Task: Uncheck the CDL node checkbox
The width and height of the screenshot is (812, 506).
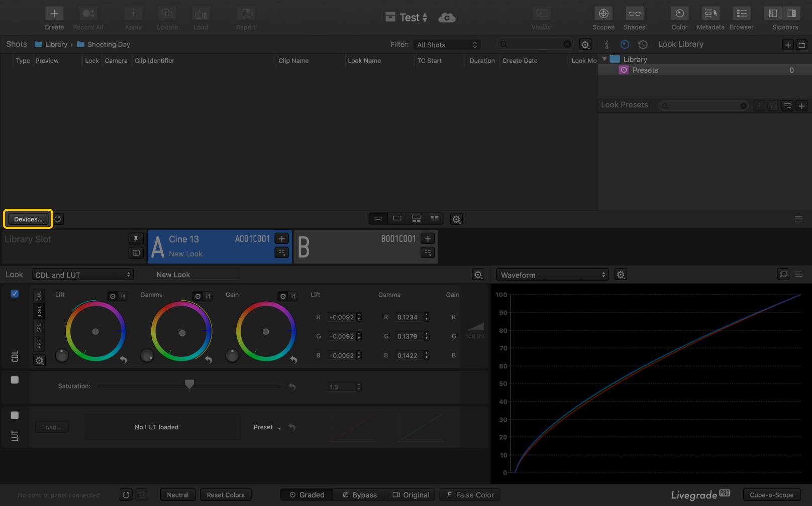Action: pos(15,294)
